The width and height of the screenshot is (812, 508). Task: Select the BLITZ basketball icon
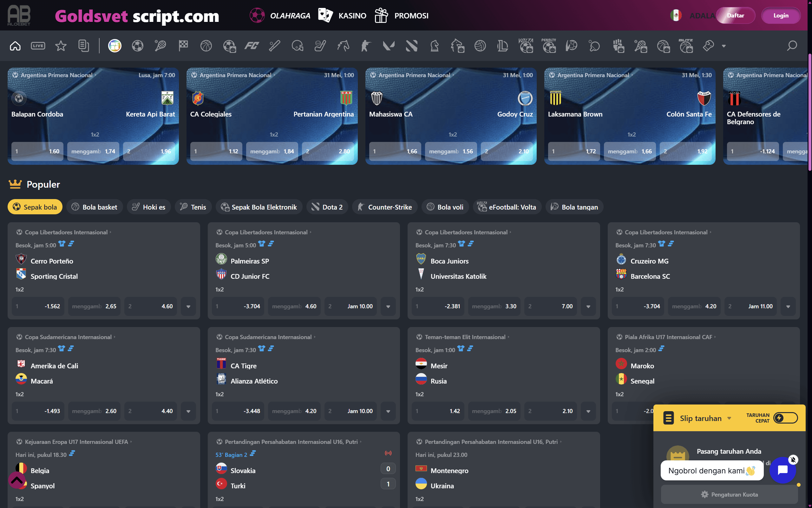click(x=686, y=46)
